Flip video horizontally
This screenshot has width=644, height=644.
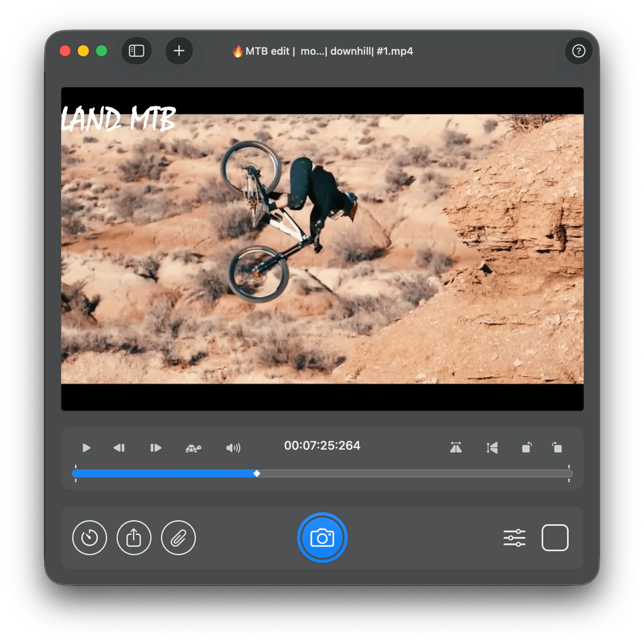coord(456,448)
